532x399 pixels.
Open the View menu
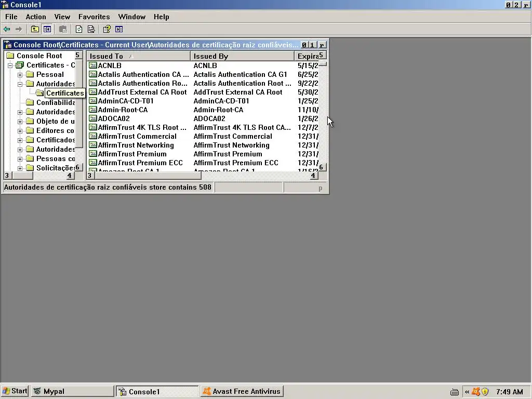(62, 17)
